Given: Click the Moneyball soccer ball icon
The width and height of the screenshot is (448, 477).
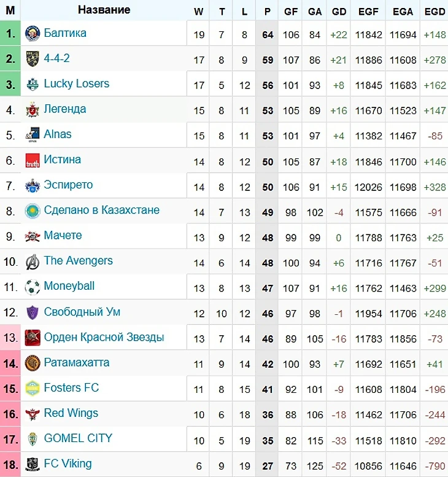Looking at the screenshot, I should coord(32,287).
